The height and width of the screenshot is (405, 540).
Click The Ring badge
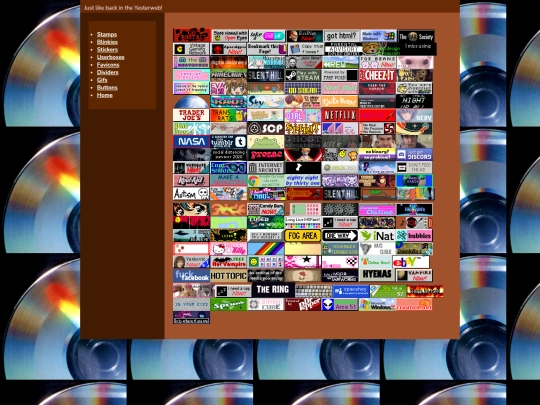pos(273,290)
